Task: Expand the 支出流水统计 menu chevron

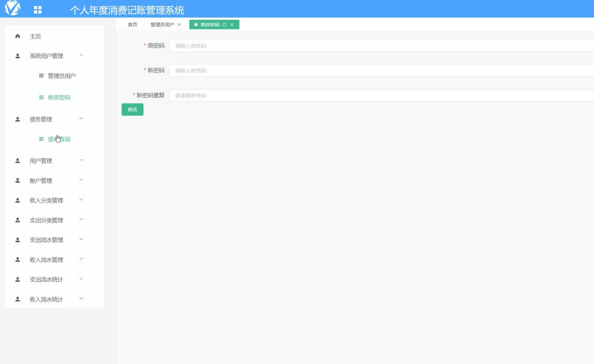Action: pos(81,279)
